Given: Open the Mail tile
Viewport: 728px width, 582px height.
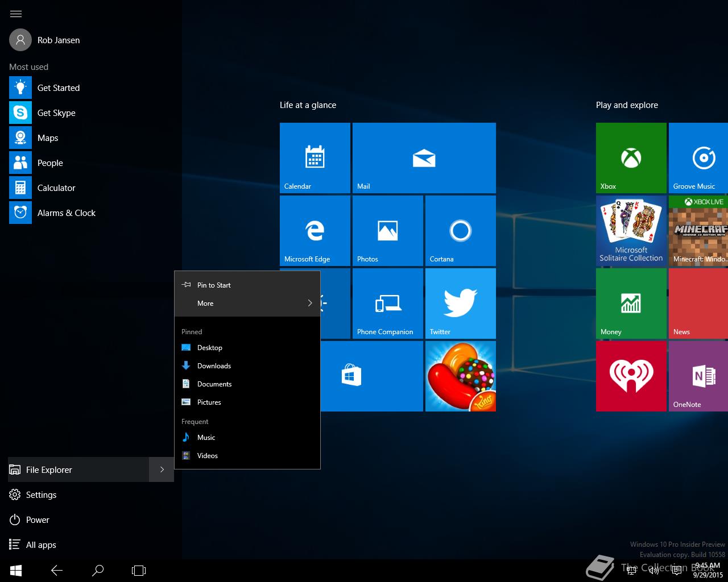Looking at the screenshot, I should [424, 158].
